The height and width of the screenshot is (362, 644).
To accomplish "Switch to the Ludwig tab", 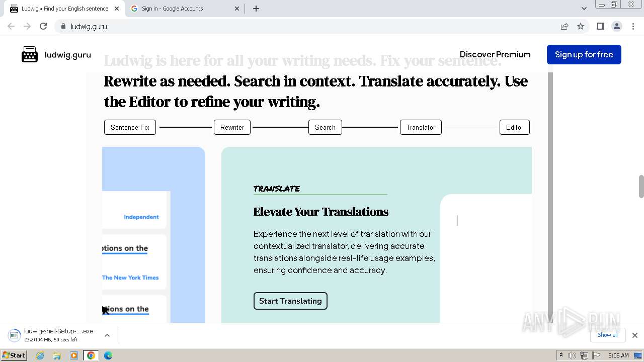I will 64,9.
